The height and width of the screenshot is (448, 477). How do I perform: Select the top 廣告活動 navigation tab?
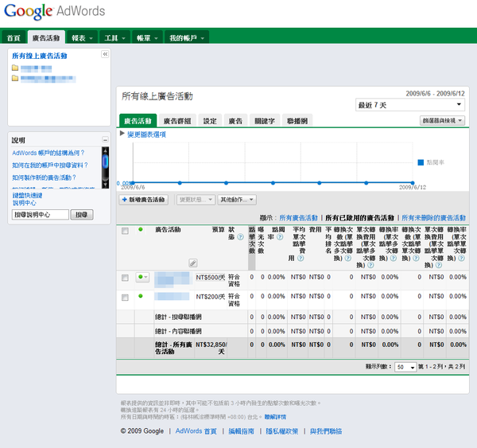(x=46, y=38)
